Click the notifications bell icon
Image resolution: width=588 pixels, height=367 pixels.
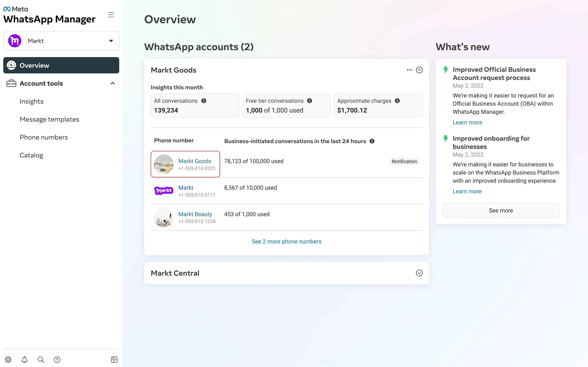(24, 359)
